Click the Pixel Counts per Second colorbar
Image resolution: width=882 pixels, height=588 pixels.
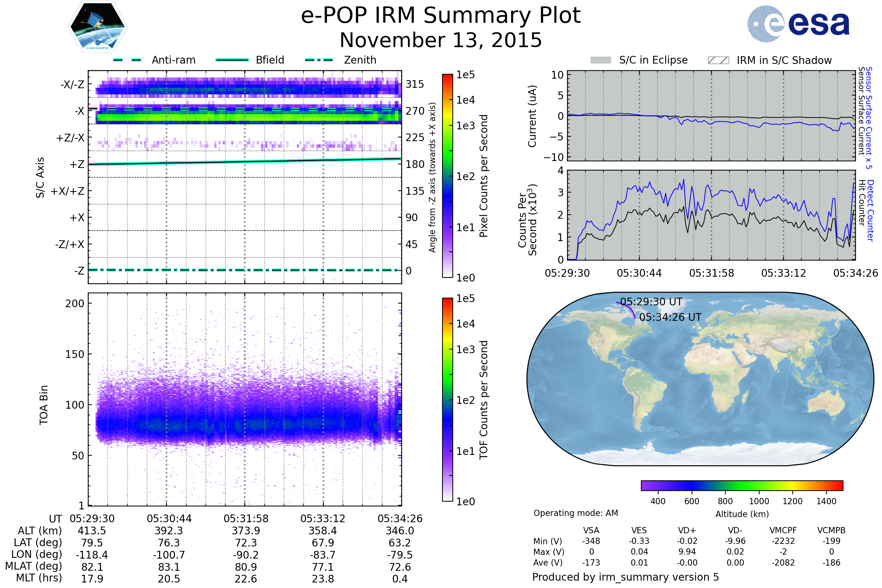[447, 176]
